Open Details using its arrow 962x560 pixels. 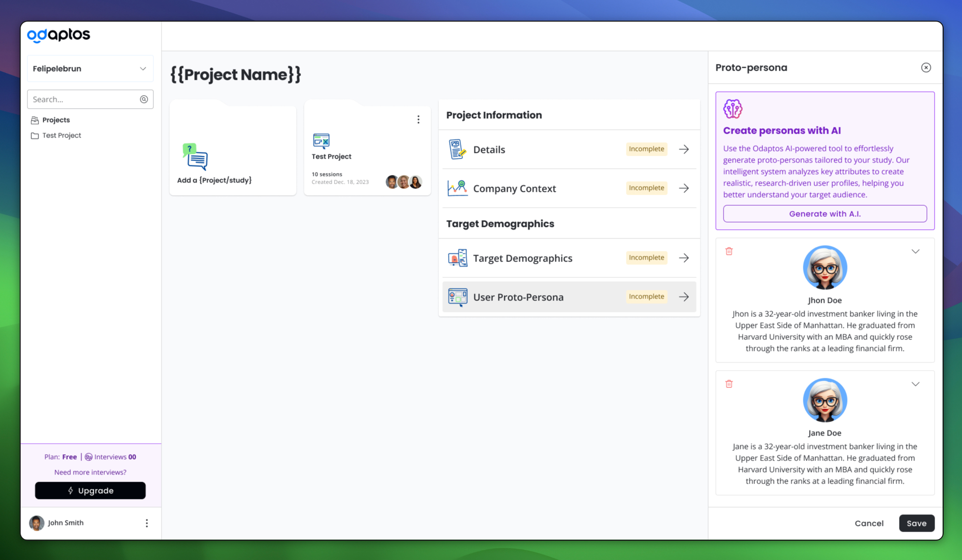[x=684, y=149]
